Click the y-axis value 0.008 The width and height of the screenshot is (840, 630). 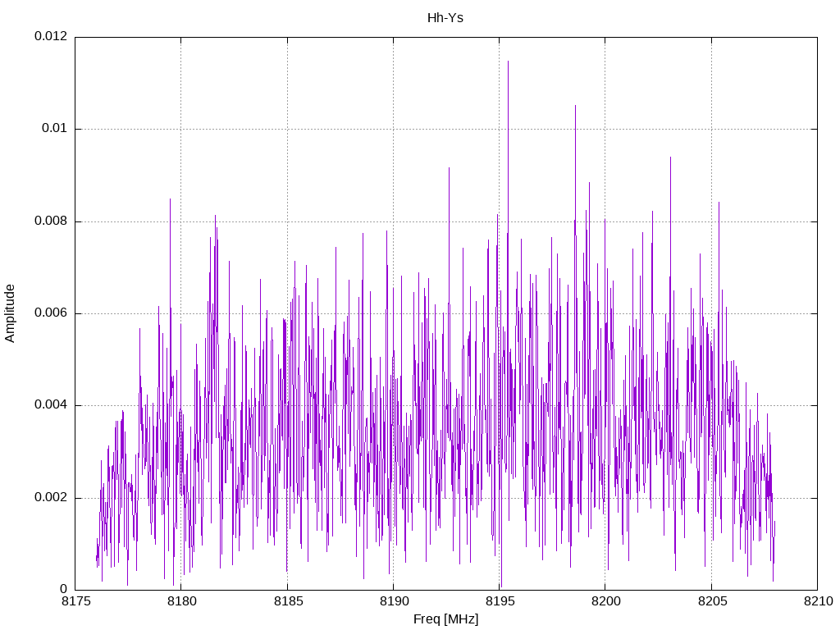51,221
